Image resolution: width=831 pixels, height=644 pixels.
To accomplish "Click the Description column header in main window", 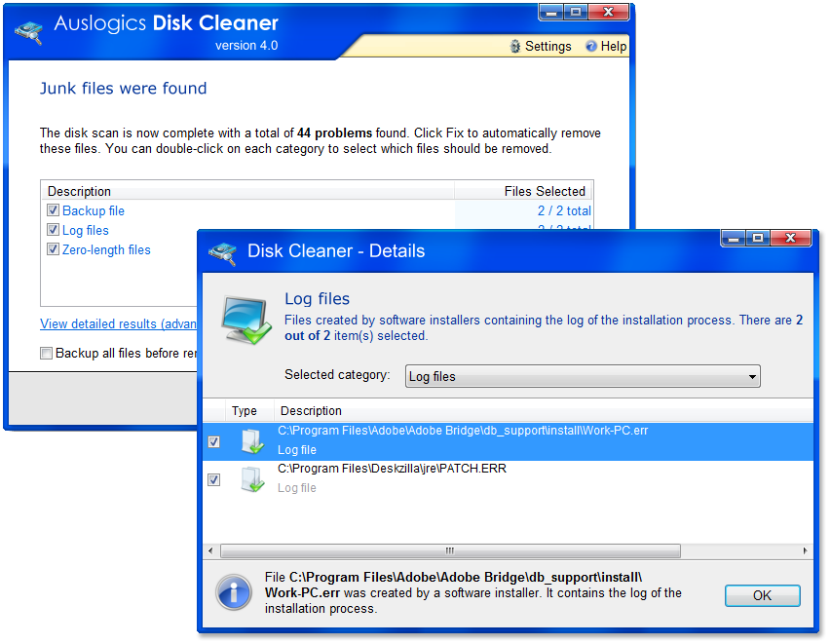I will (x=247, y=191).
